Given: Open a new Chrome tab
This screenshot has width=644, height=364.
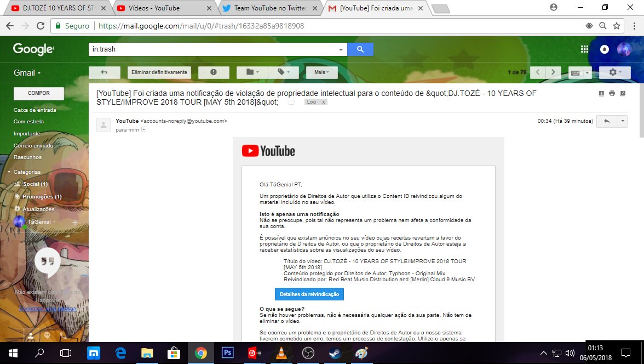Looking at the screenshot, I should tap(441, 8).
